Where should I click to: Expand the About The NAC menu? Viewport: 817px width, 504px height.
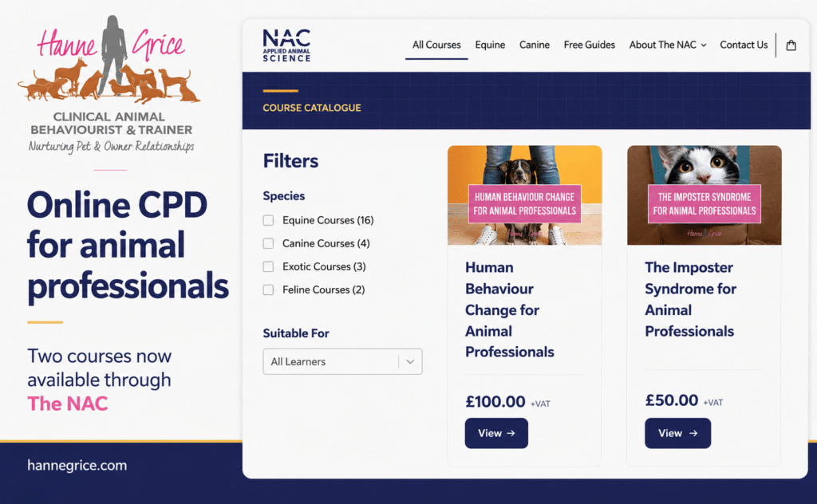click(x=668, y=45)
